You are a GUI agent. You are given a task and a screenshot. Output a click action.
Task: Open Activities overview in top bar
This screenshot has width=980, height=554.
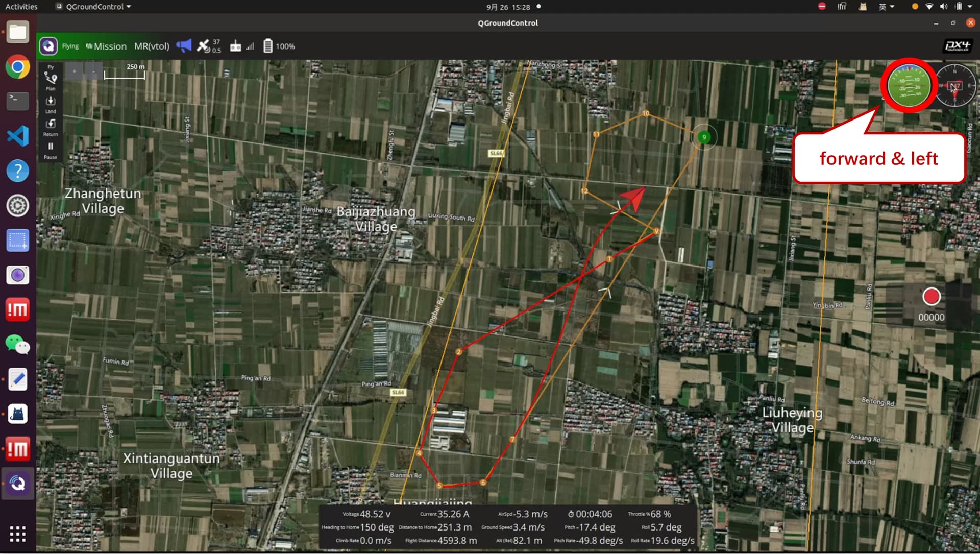pyautogui.click(x=21, y=7)
